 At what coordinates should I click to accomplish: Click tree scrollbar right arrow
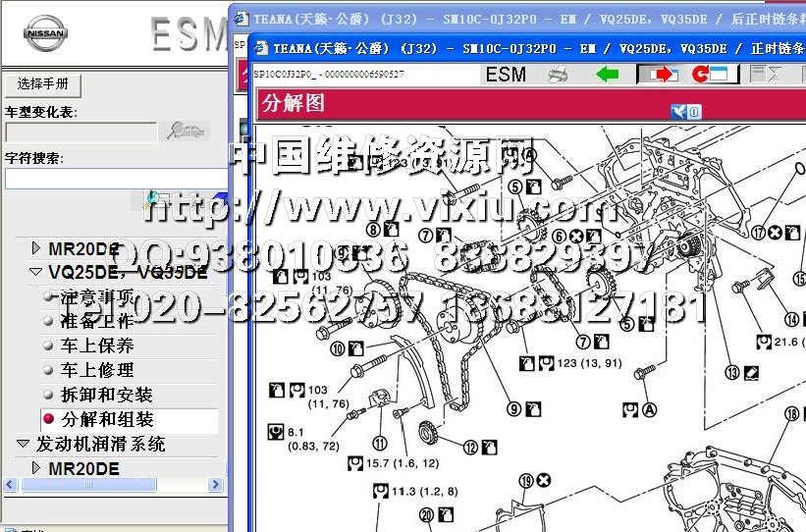[x=215, y=484]
